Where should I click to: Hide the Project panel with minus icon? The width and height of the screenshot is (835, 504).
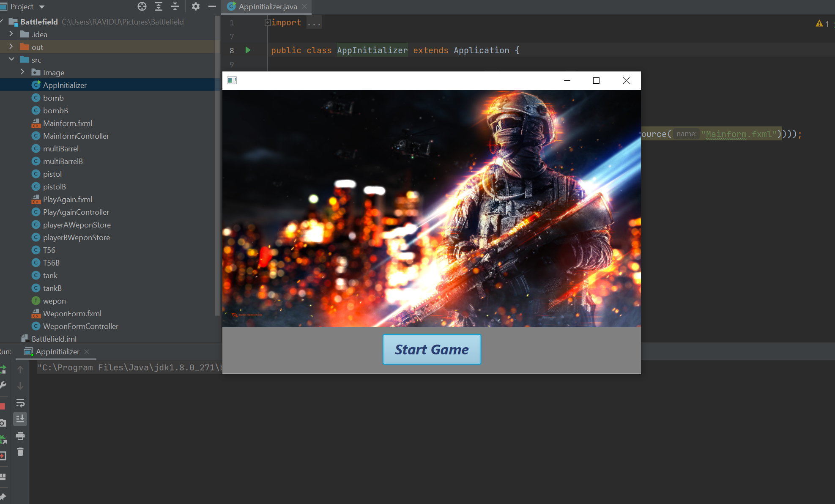(x=212, y=6)
